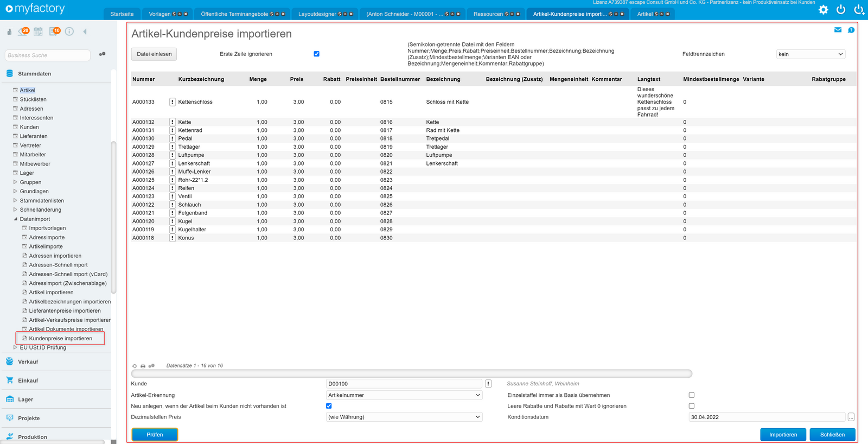Click the Datei einlesen button
The image size is (868, 444).
[x=154, y=54]
